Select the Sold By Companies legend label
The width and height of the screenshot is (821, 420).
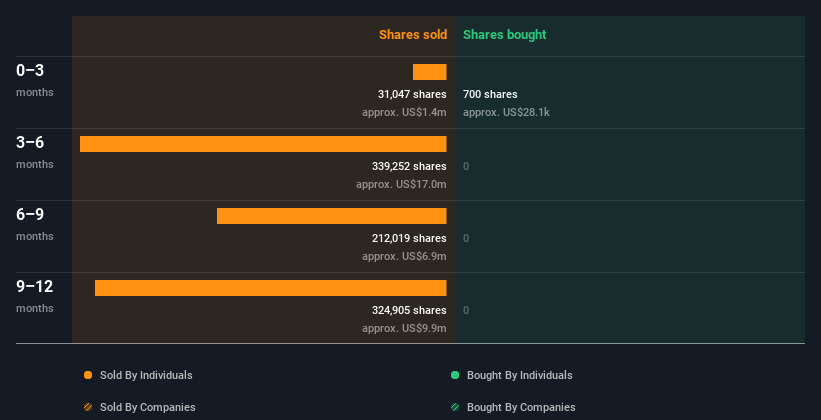click(x=148, y=407)
